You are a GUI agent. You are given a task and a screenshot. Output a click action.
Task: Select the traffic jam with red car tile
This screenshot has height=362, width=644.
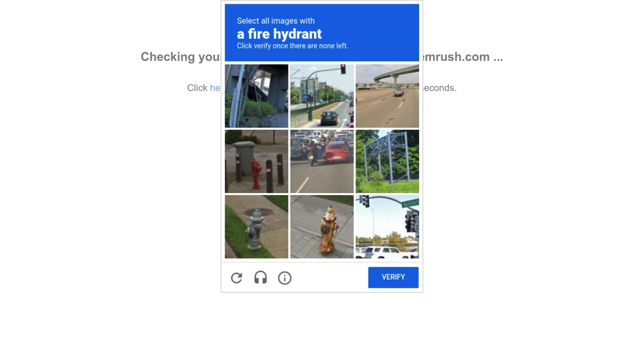322,161
